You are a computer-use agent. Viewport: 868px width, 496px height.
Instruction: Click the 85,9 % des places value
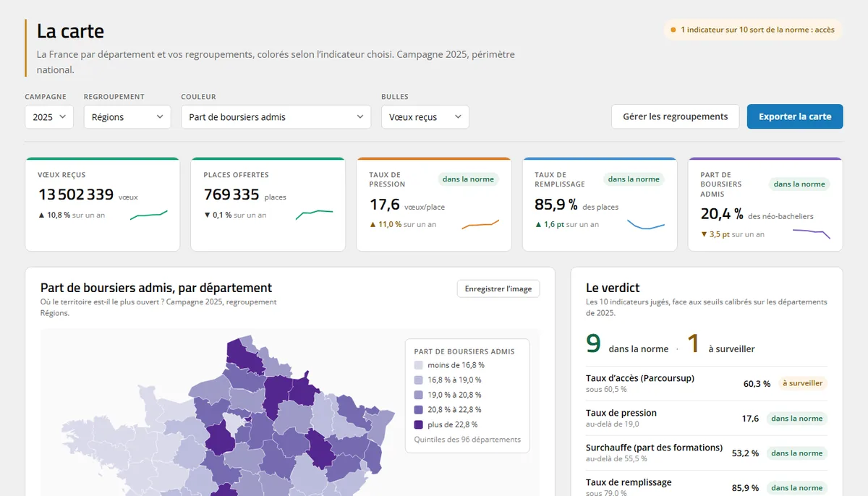tap(576, 205)
